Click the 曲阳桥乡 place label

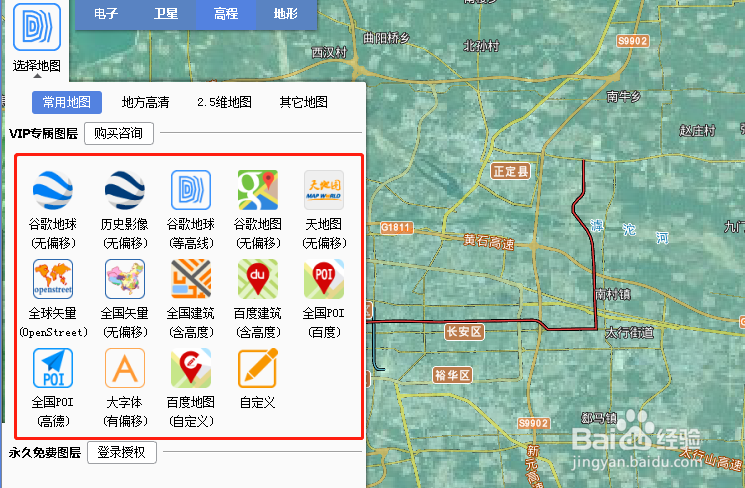coord(386,38)
